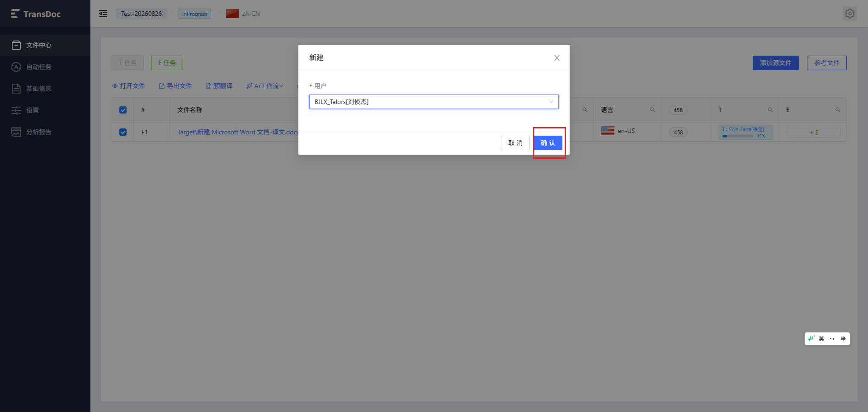Open 自动任务 in sidebar

[45, 67]
